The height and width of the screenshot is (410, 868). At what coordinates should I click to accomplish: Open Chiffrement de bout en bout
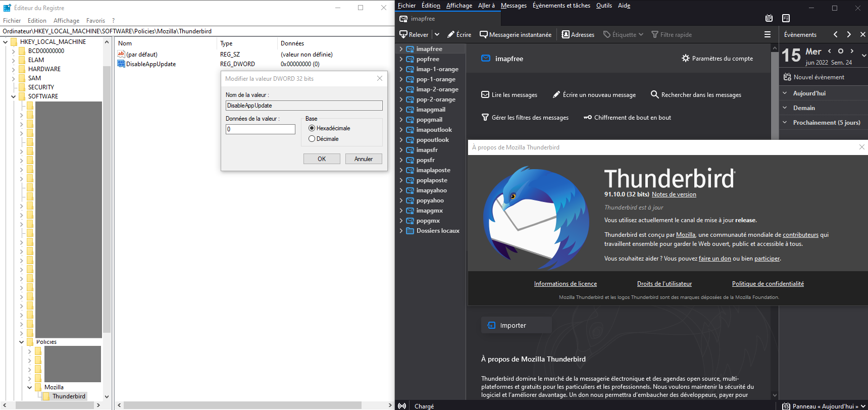click(627, 118)
